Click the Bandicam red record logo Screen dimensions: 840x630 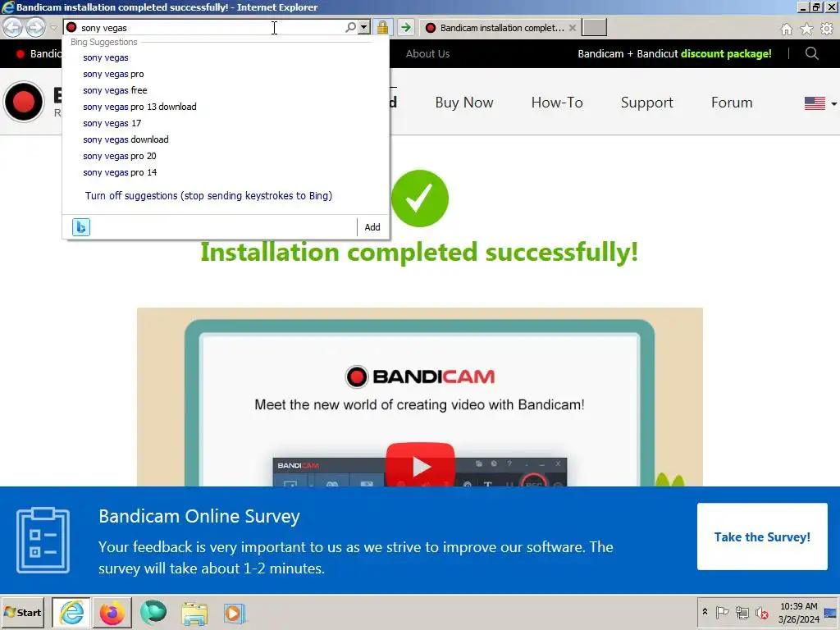(x=24, y=102)
